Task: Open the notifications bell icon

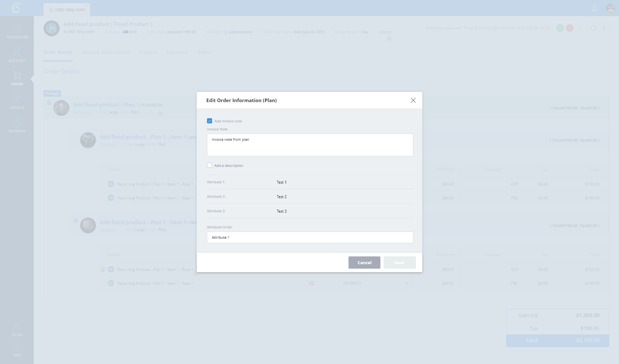Action: tap(595, 8)
